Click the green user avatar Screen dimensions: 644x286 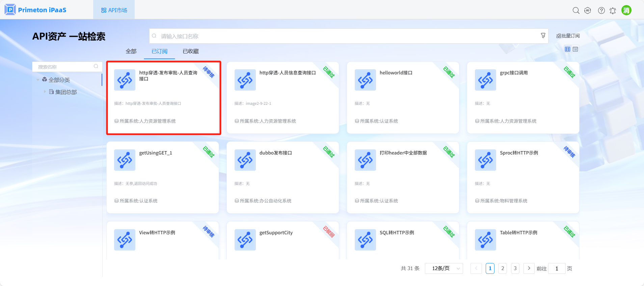pos(626,10)
